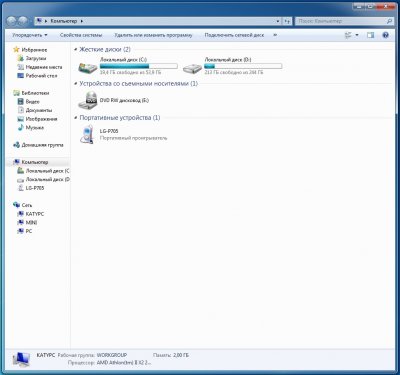Open the Изображения library
This screenshot has height=375, width=400.
click(x=41, y=119)
